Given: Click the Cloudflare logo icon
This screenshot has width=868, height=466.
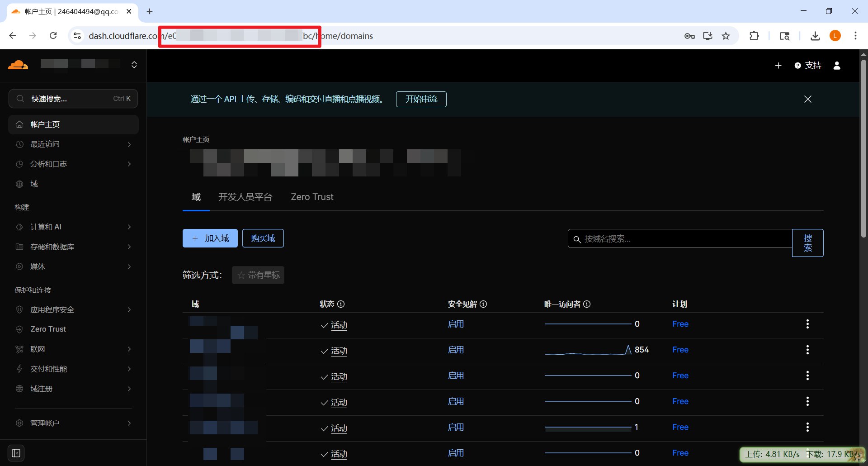Looking at the screenshot, I should [18, 65].
